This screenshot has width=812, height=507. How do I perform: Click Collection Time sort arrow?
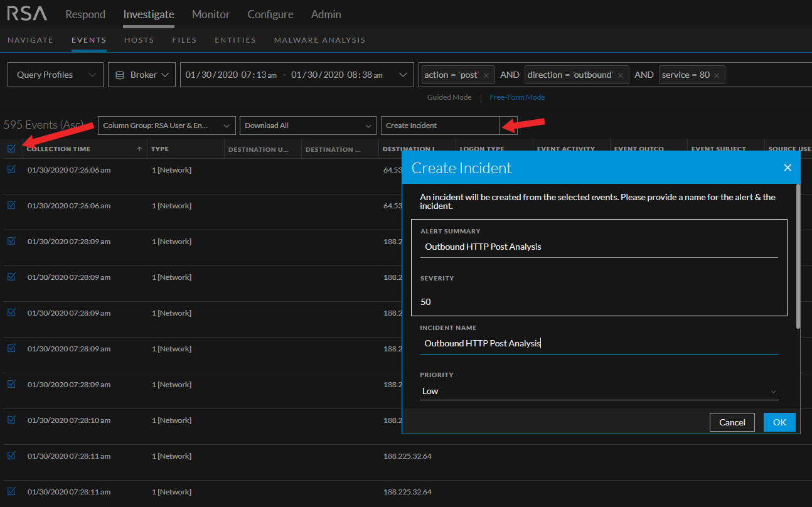coord(139,149)
